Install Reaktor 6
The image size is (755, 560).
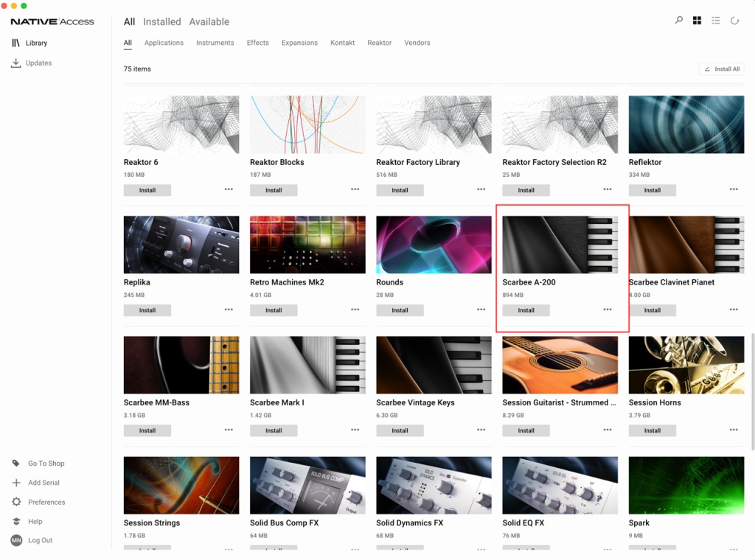click(147, 190)
